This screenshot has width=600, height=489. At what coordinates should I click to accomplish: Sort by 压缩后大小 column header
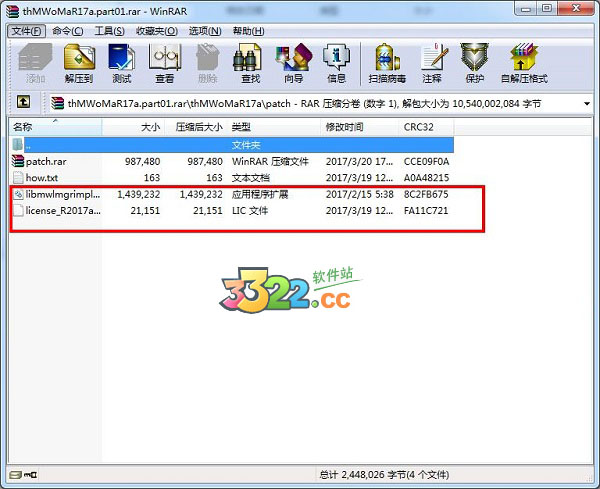point(196,127)
